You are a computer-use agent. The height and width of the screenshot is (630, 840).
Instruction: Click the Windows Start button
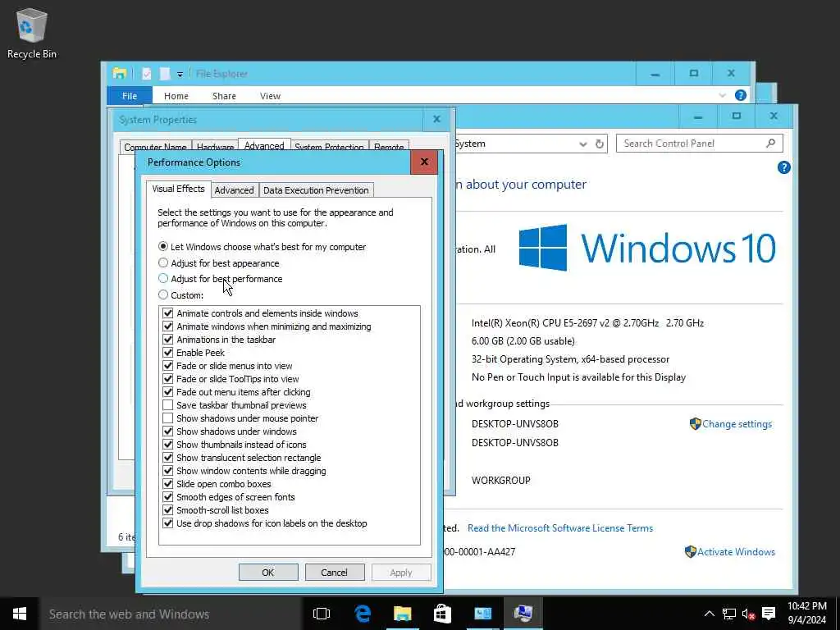pyautogui.click(x=20, y=614)
